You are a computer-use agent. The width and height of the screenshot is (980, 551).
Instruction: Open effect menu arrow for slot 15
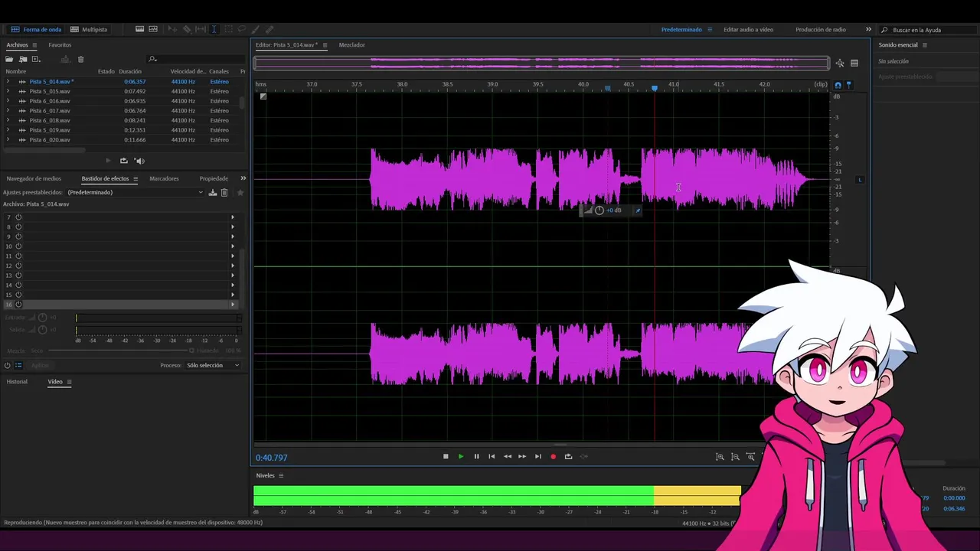(x=233, y=295)
